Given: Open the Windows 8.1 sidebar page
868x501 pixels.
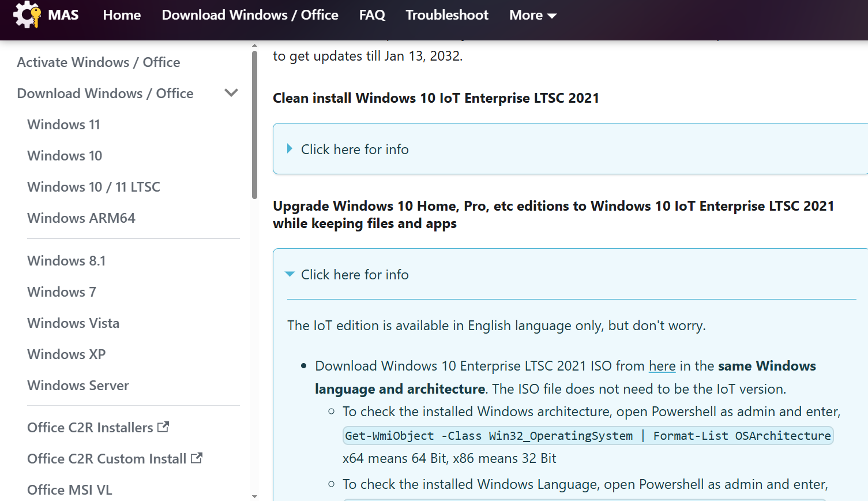Looking at the screenshot, I should pos(66,261).
